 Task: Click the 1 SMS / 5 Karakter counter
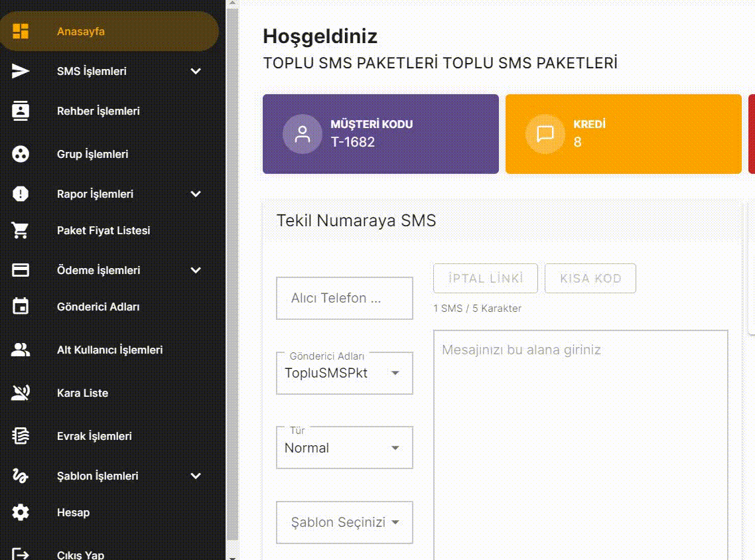click(x=477, y=308)
